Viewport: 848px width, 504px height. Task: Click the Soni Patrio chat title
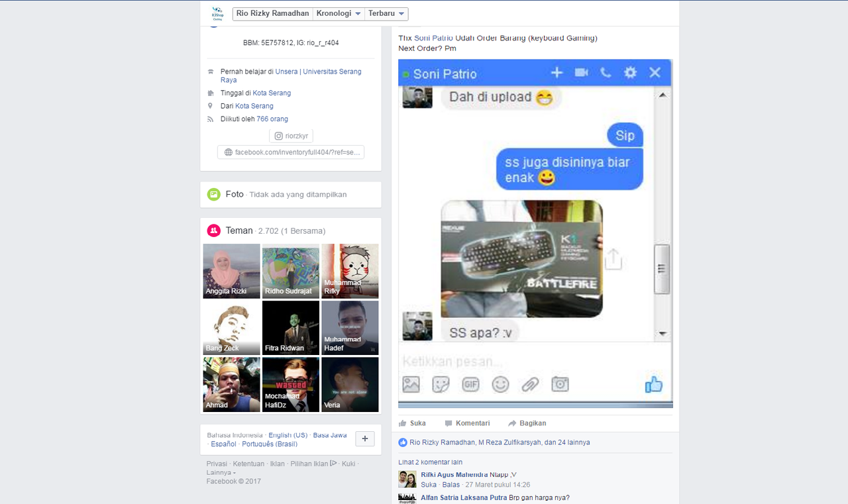pos(445,74)
